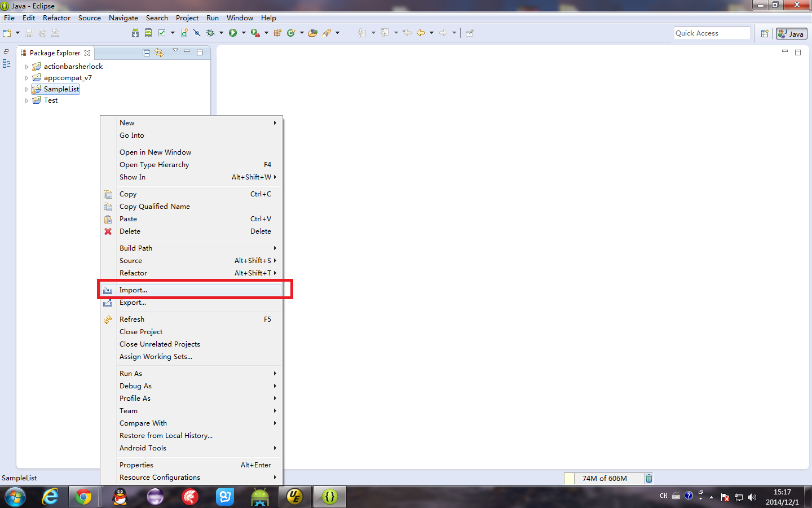This screenshot has width=812, height=508.
Task: Choose Import... from context menu
Action: (x=192, y=290)
